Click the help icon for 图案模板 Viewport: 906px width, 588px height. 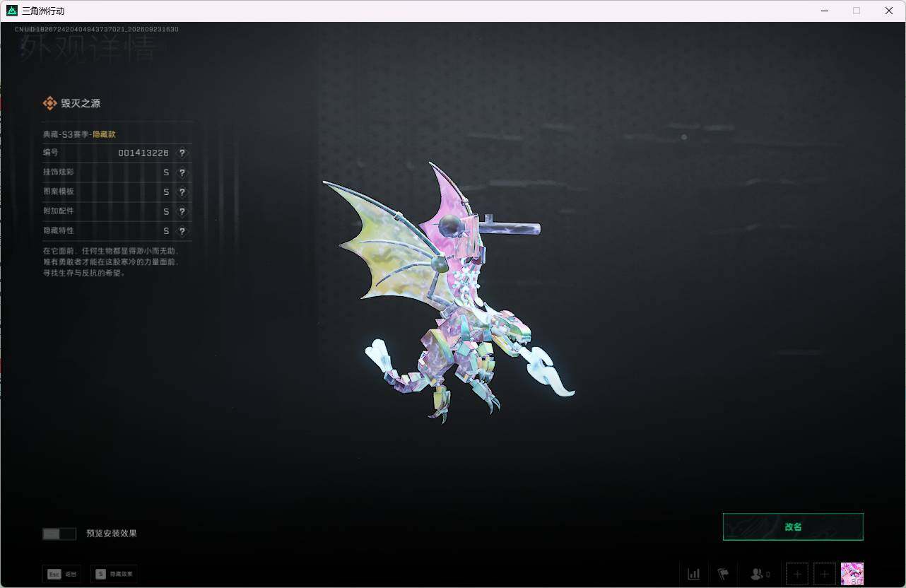182,192
